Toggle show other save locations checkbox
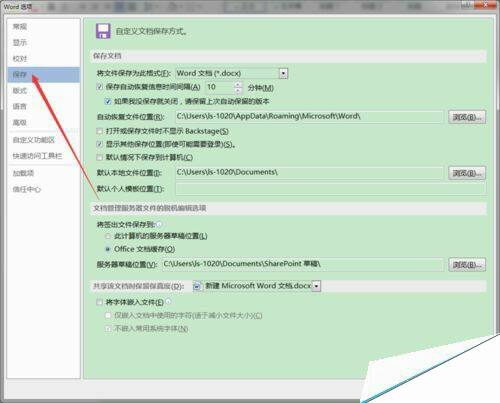Image resolution: width=500 pixels, height=403 pixels. tap(99, 144)
